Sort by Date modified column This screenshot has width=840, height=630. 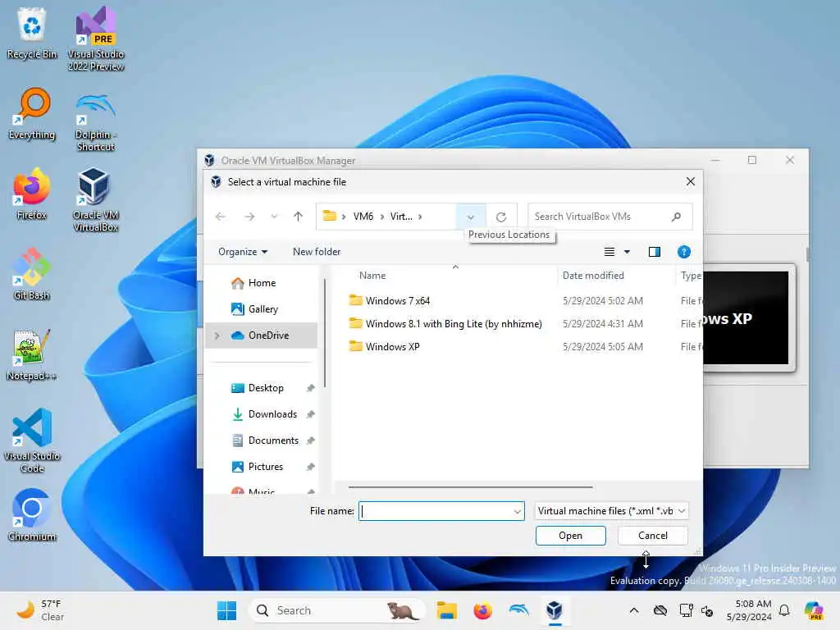click(x=593, y=276)
